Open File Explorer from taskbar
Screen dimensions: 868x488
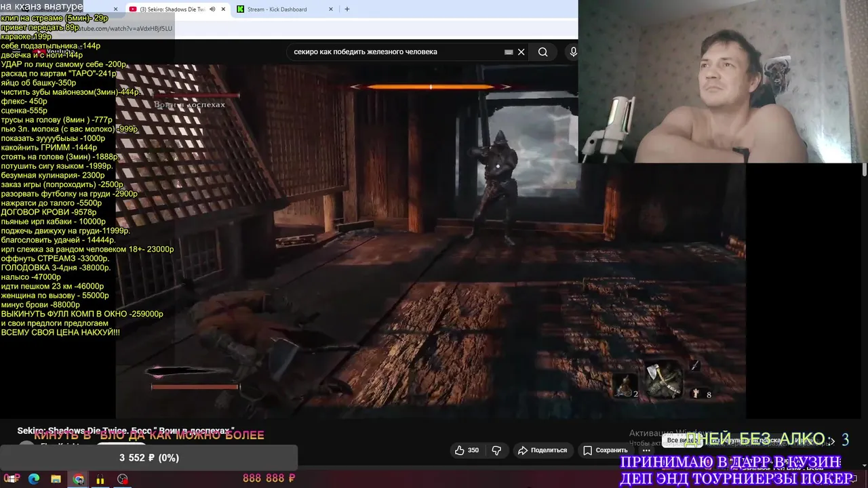tap(56, 479)
